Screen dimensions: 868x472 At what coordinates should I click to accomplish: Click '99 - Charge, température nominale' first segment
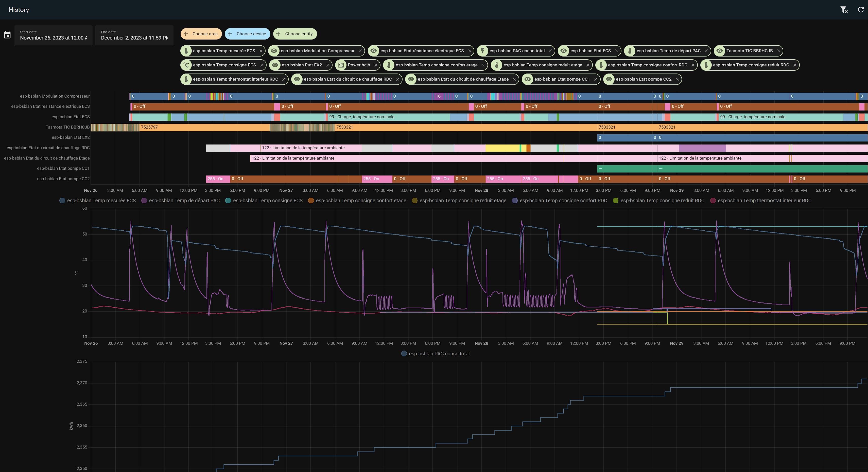tap(389, 117)
